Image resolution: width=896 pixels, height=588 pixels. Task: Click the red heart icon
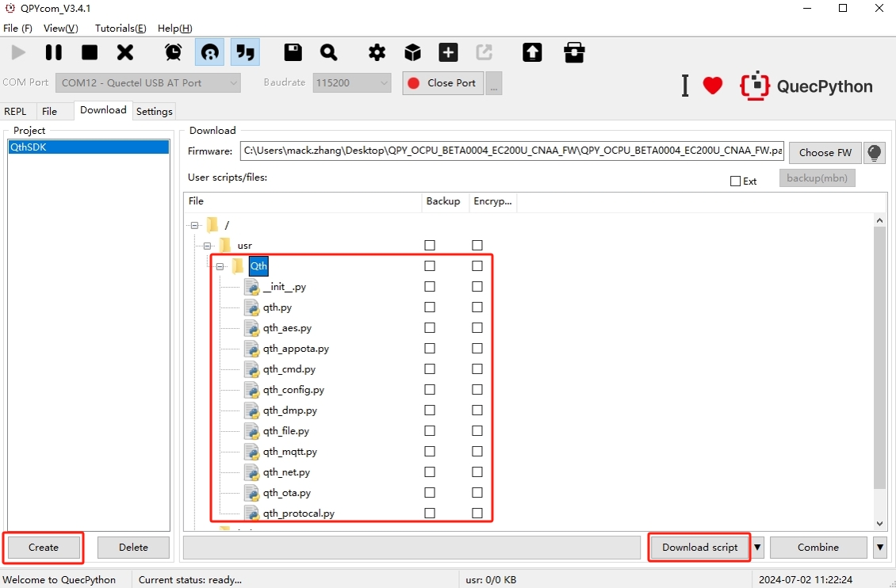coord(713,86)
